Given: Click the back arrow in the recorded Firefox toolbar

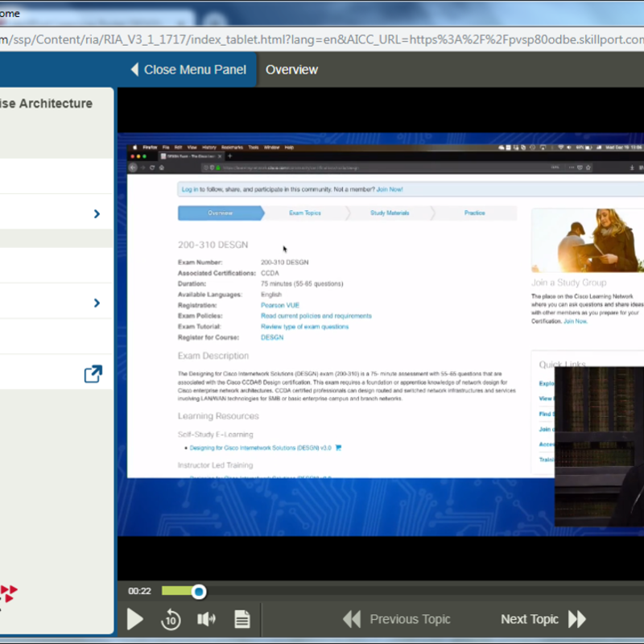Looking at the screenshot, I should (x=133, y=167).
